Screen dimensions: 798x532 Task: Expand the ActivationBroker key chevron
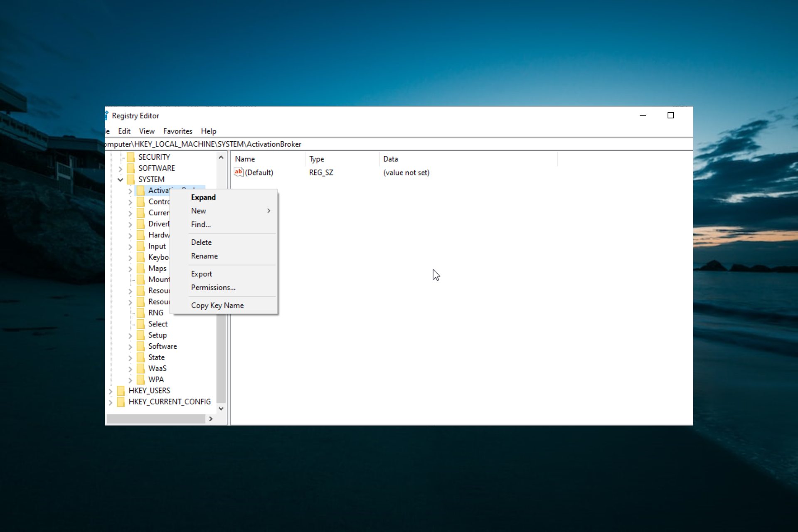pos(130,191)
